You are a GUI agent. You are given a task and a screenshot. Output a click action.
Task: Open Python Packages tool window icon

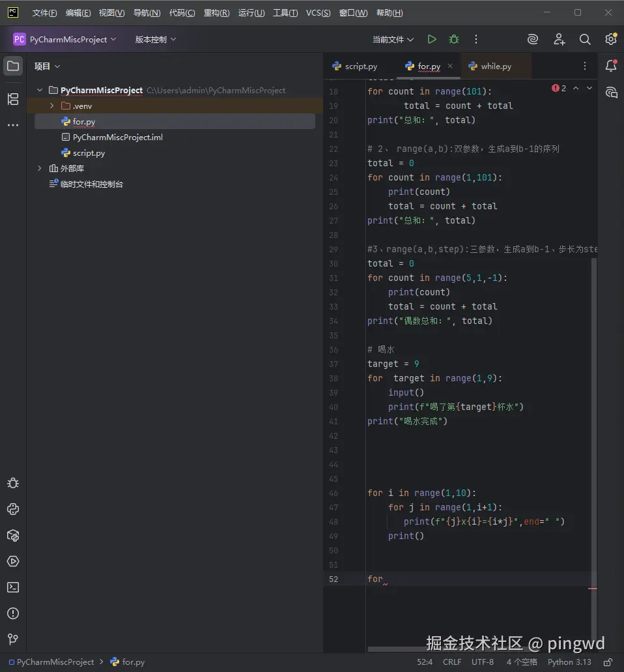(x=13, y=535)
